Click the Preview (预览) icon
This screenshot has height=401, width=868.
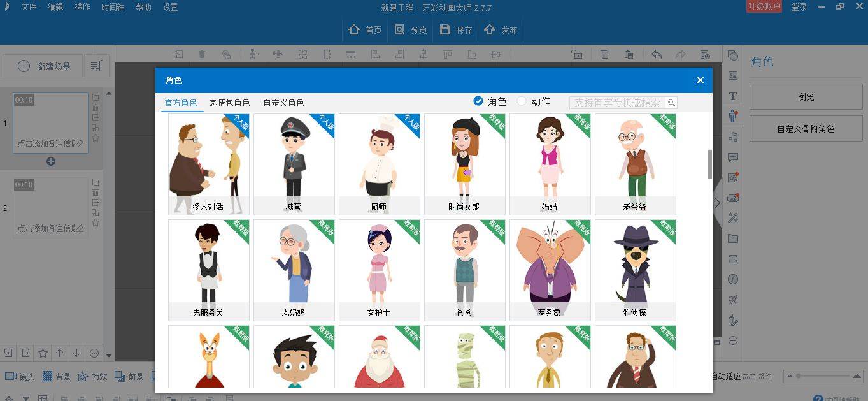pyautogui.click(x=400, y=30)
